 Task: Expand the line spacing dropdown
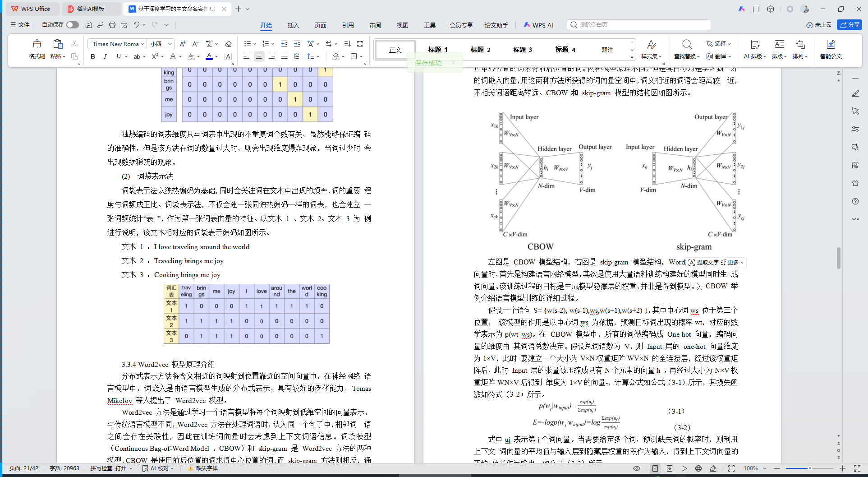pos(318,57)
